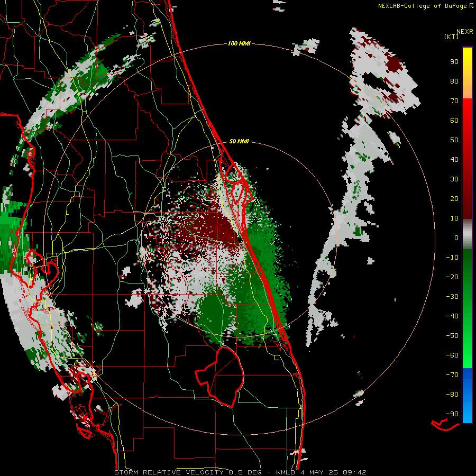The image size is (476, 476).
Task: Click the 50 value on the velocity scale
Action: [454, 140]
